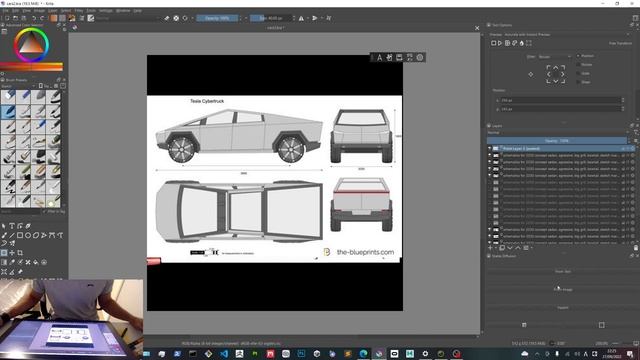Select the Polygon tool
The width and height of the screenshot is (640, 360).
tap(36, 236)
